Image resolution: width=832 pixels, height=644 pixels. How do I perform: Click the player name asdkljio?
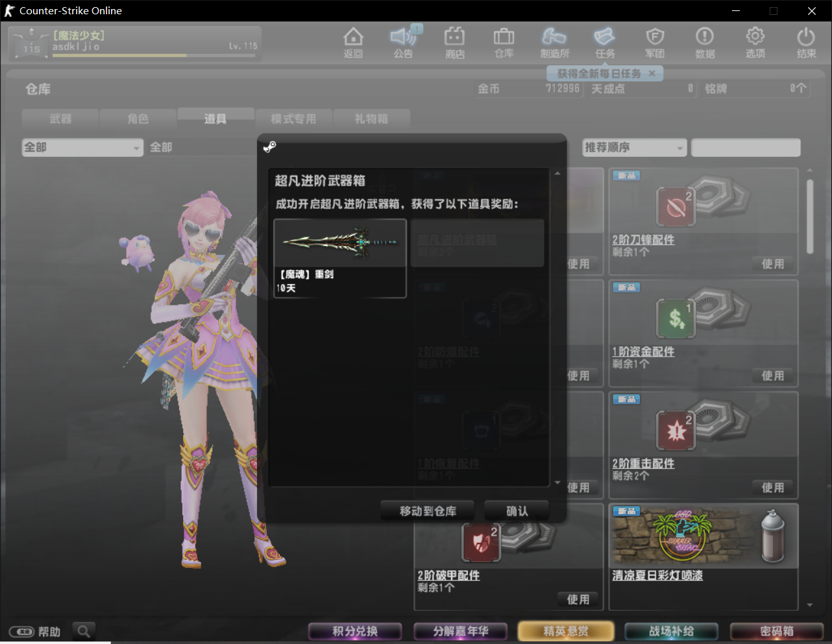tap(76, 46)
